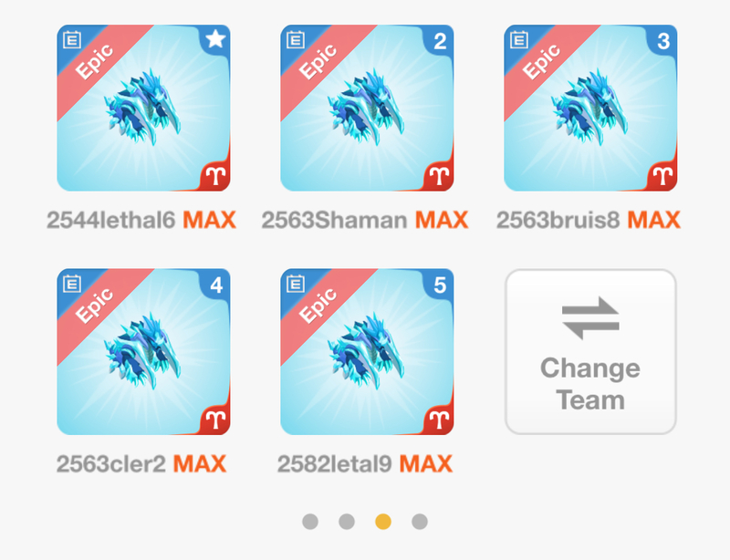The height and width of the screenshot is (560, 730).
Task: Click the calendar icon on 2563cler2 card
Action: pos(72,283)
